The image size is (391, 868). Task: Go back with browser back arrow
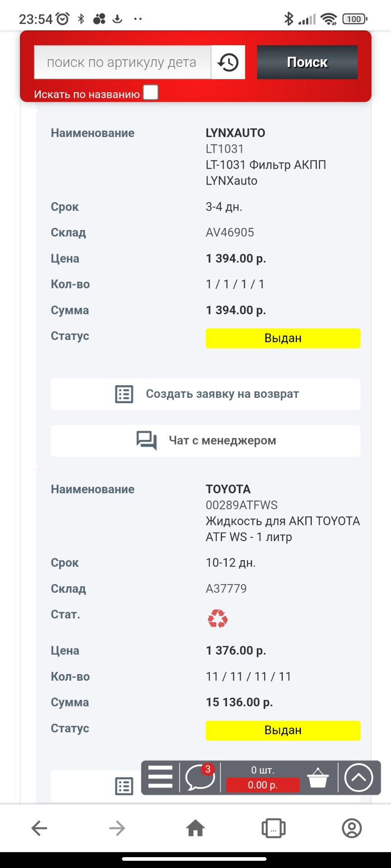tap(39, 828)
